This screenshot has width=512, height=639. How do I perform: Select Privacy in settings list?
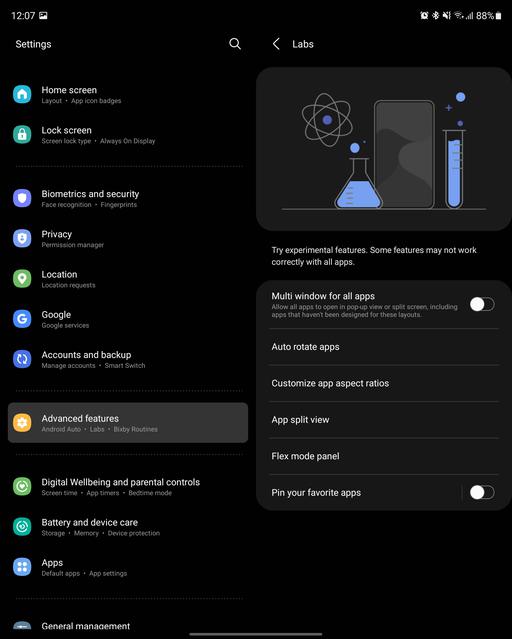128,239
